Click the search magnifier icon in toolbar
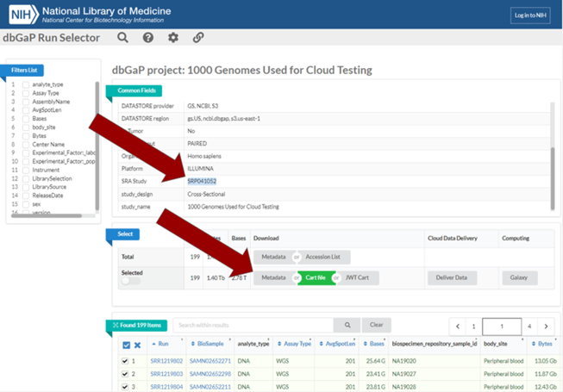563x392 pixels. click(x=122, y=37)
